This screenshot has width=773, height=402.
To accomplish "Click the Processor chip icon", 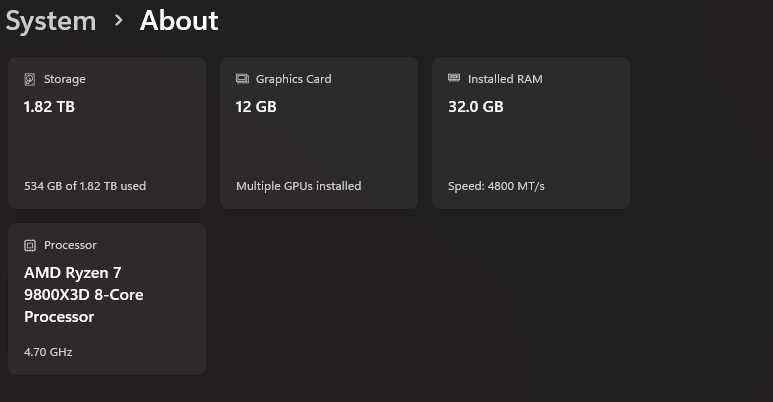I will 30,245.
